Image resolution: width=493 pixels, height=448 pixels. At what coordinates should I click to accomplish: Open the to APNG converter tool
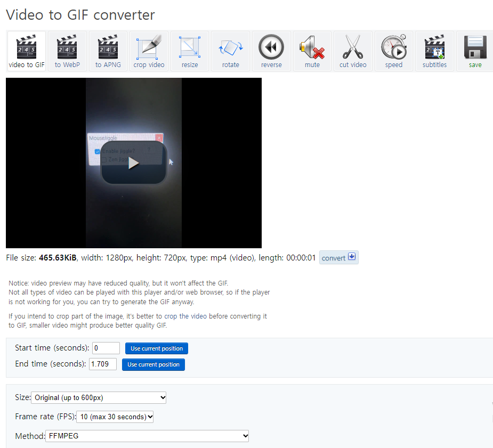pos(108,51)
